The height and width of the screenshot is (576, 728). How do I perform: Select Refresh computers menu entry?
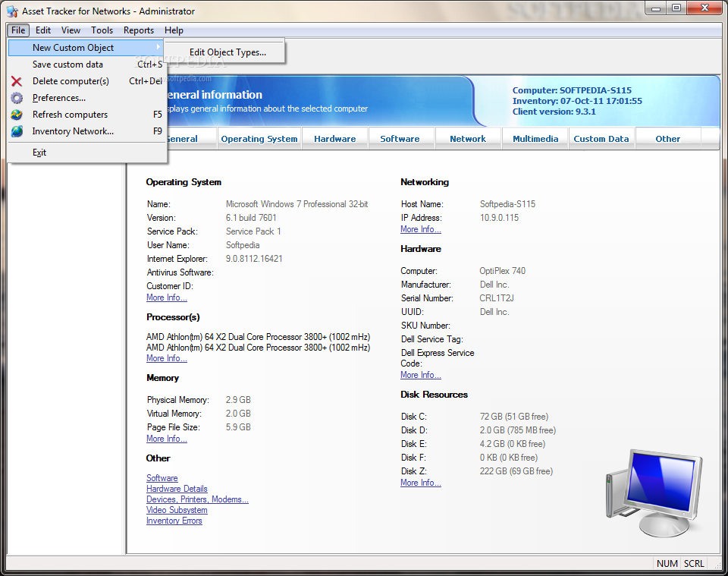pos(86,115)
